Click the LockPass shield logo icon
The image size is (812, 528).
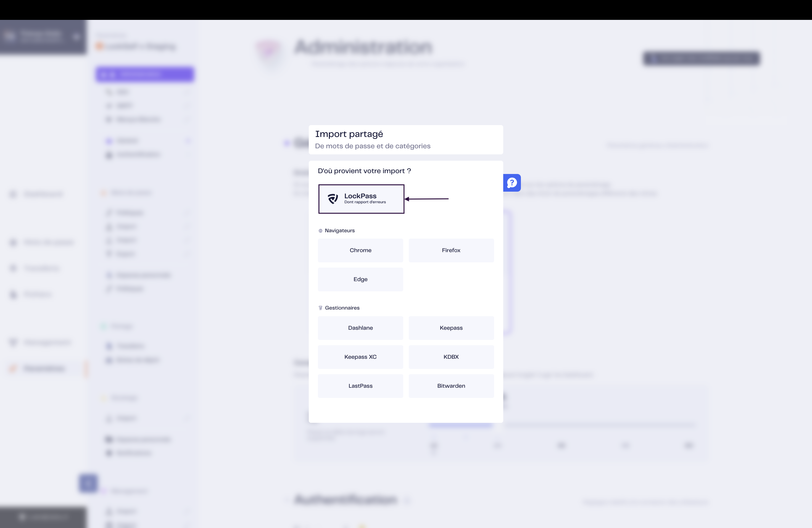pos(333,199)
